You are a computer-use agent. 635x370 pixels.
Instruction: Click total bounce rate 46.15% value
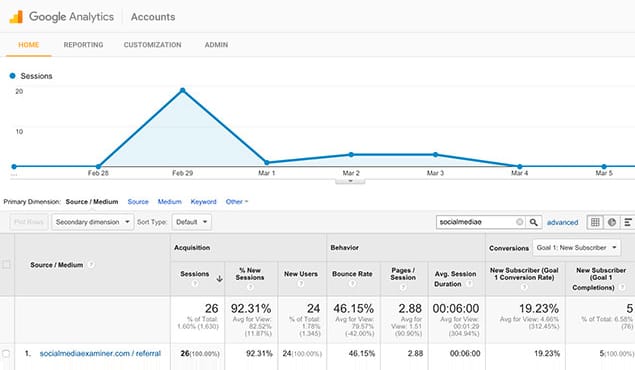pos(354,308)
